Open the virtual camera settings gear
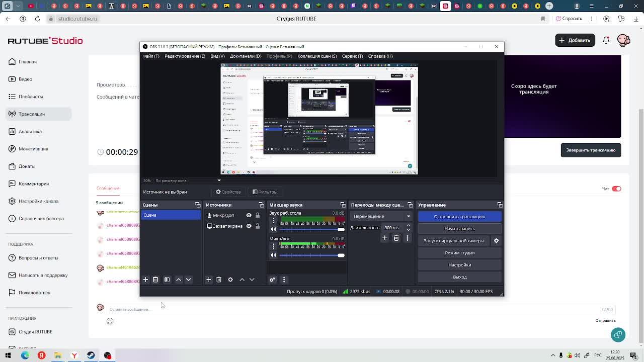 pyautogui.click(x=496, y=241)
